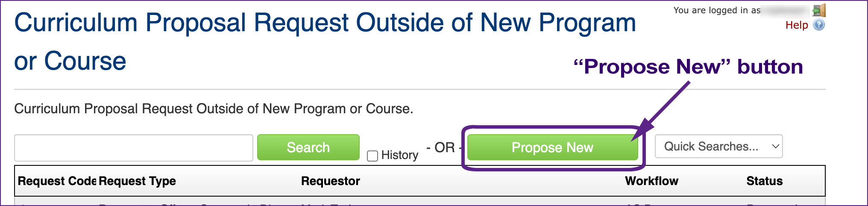
Task: Sort by the Request Code column header
Action: (x=56, y=181)
